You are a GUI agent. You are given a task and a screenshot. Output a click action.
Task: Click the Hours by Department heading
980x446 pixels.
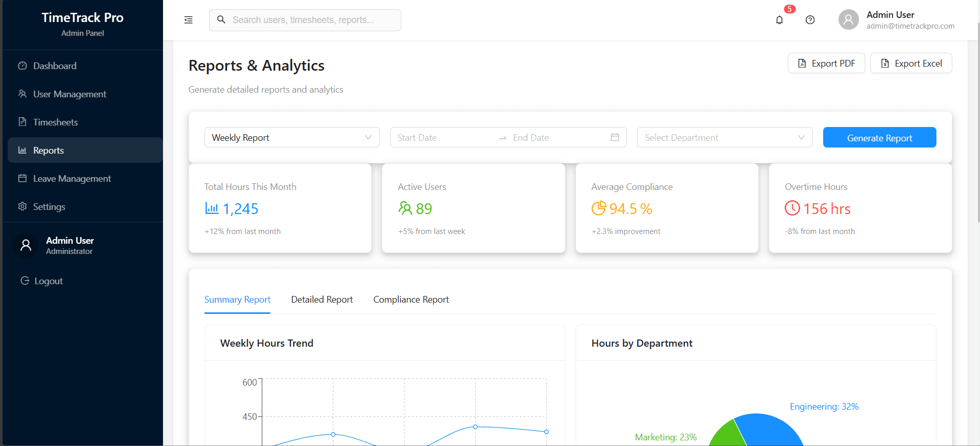(x=642, y=343)
